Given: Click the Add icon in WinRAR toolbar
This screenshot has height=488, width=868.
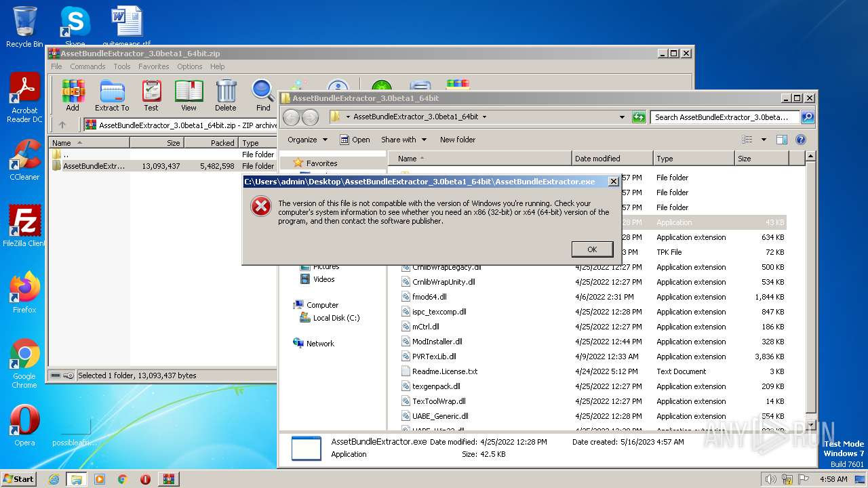Looking at the screenshot, I should click(73, 95).
